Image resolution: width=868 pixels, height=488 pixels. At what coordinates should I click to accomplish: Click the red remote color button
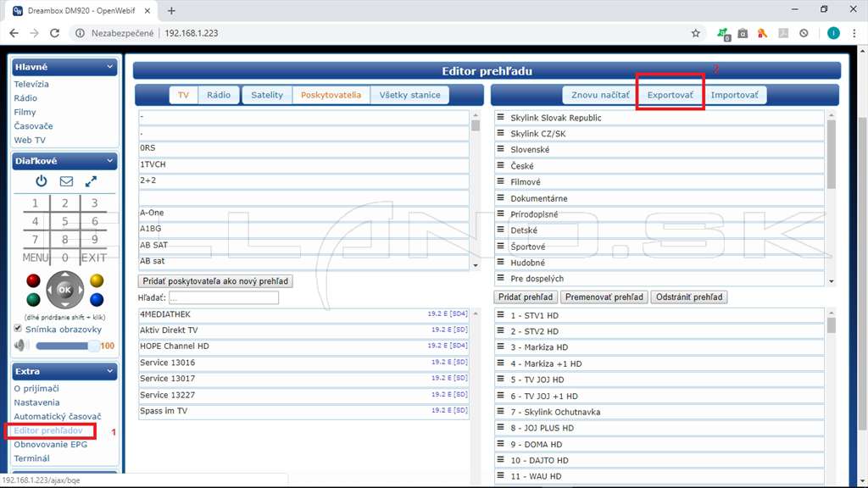33,280
